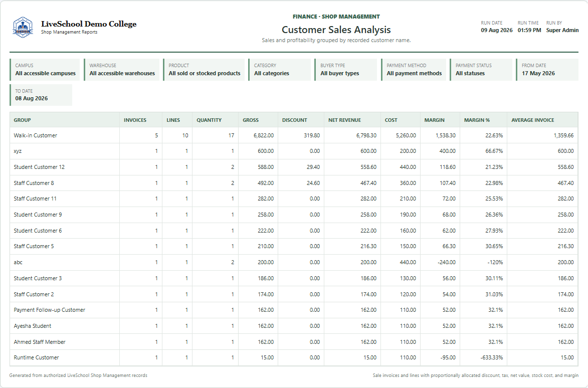Click Walk-in Customer discount 319.80
This screenshot has height=388, width=588.
point(312,136)
